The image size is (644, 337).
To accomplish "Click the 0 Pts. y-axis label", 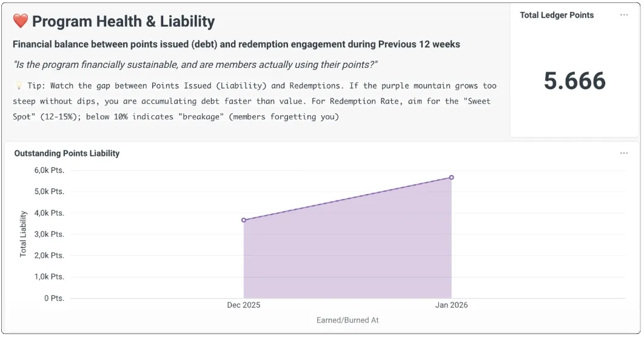I will coord(52,298).
